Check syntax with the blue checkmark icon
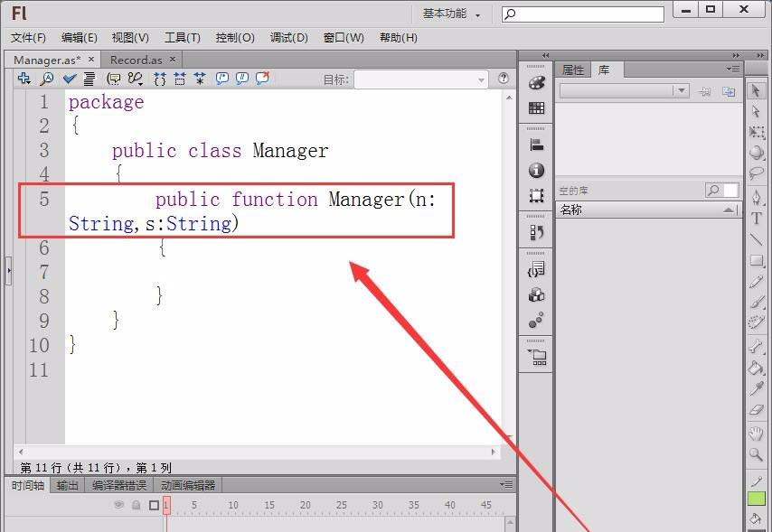This screenshot has width=772, height=532. (x=70, y=79)
